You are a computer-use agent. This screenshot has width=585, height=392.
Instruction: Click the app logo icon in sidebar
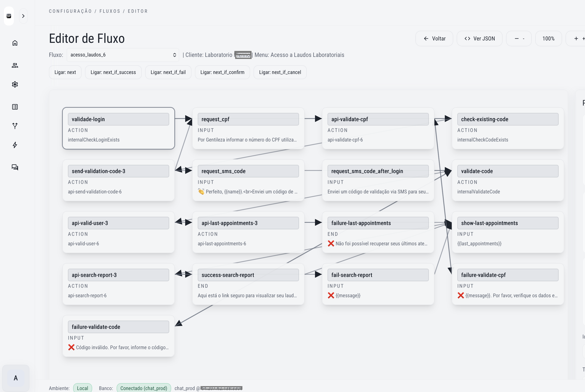click(x=9, y=16)
